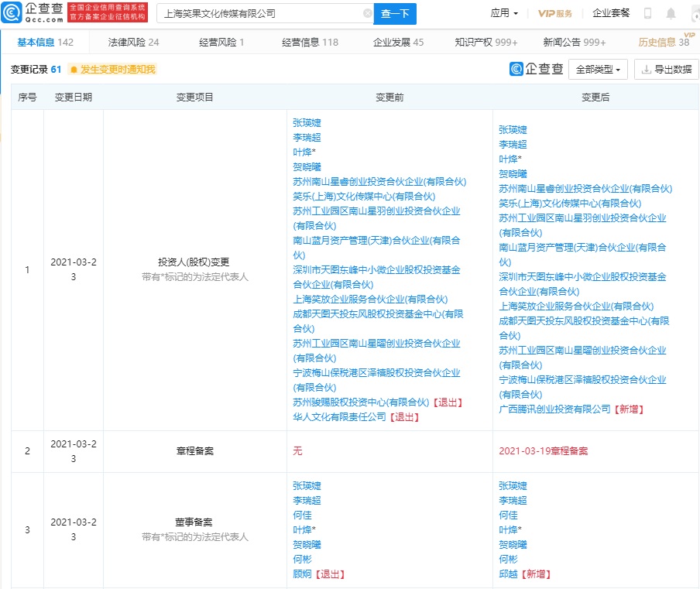Screen dimensions: 700x589
Task: Switch to 法律风险 tab
Action: [133, 43]
